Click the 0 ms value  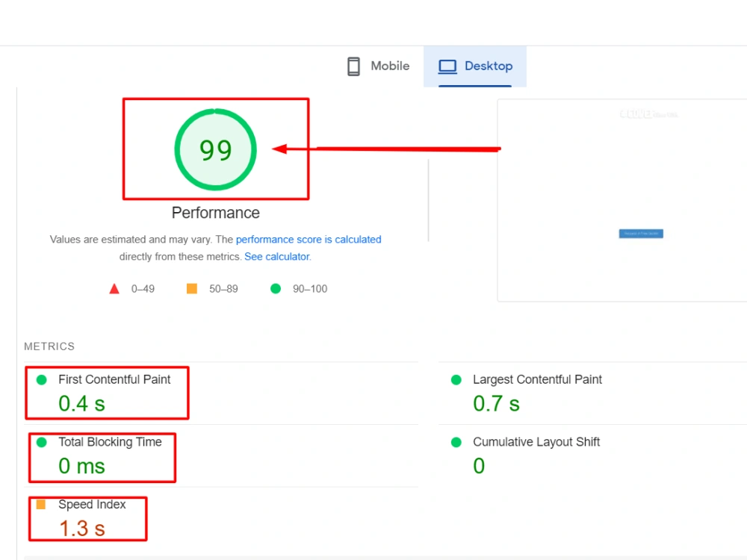81,466
